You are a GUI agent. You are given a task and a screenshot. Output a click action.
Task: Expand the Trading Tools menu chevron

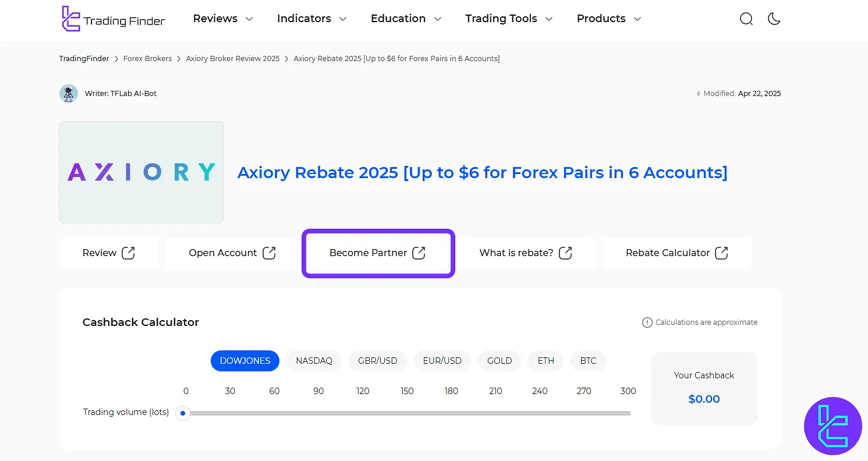[548, 19]
